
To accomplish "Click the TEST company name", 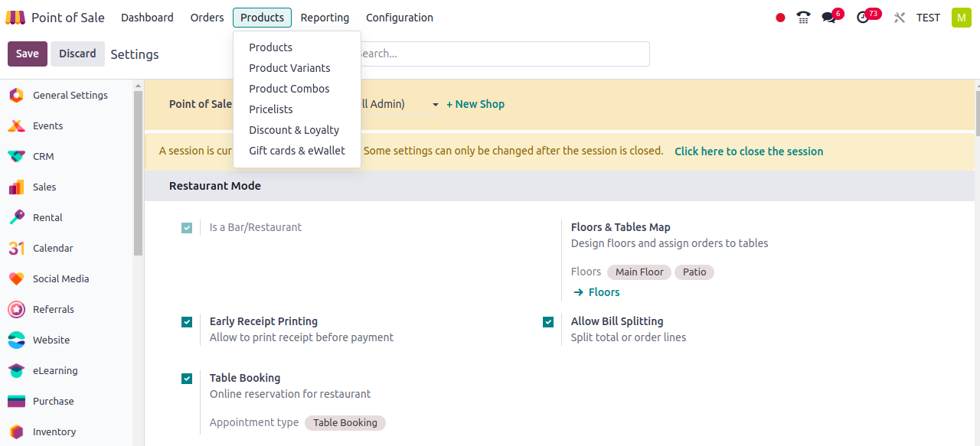I will 928,18.
